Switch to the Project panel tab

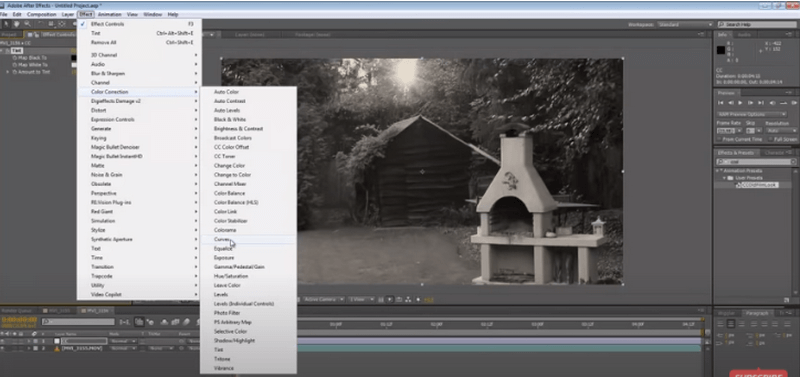(10, 35)
